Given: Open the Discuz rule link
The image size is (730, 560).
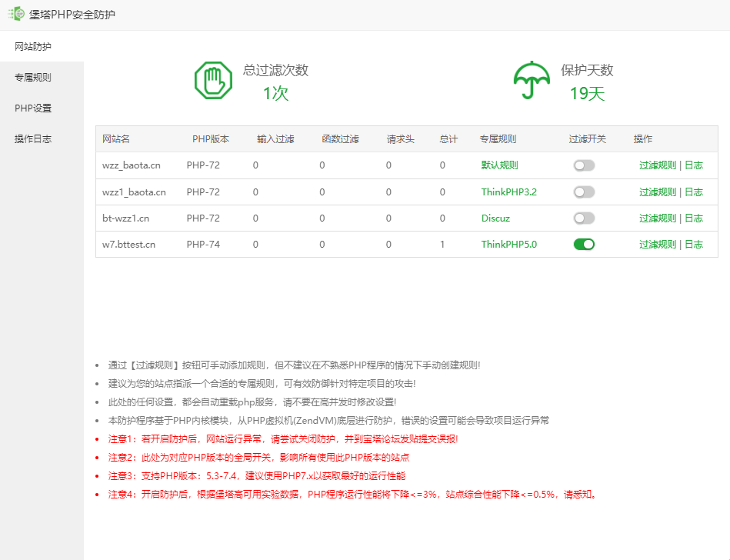Looking at the screenshot, I should pyautogui.click(x=495, y=218).
